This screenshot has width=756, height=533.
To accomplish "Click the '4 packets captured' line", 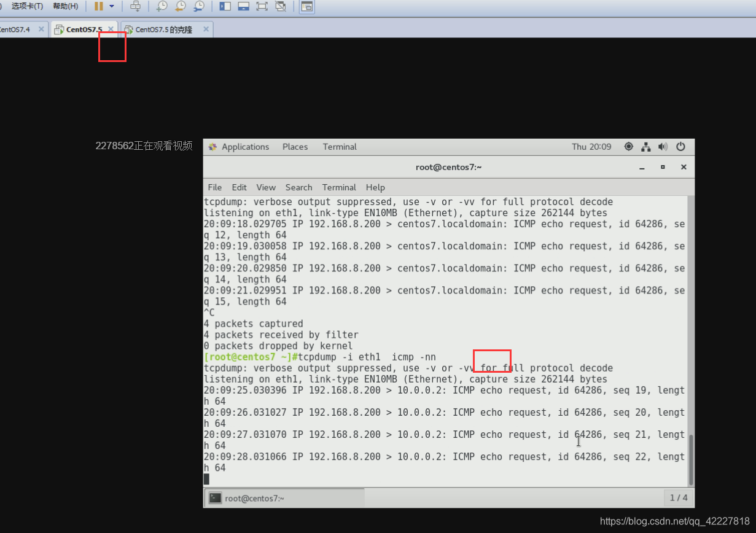I will (x=254, y=324).
